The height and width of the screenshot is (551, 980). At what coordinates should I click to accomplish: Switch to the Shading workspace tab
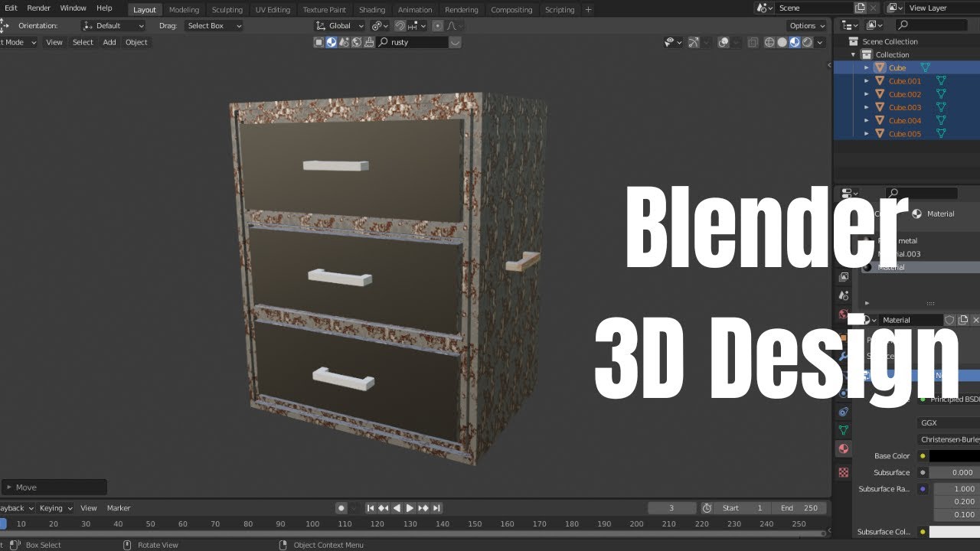click(x=372, y=10)
